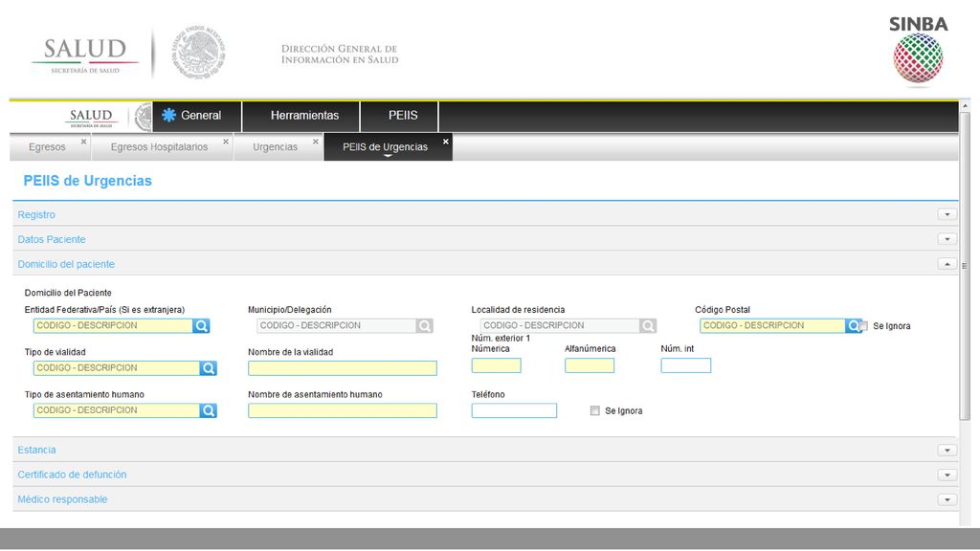Click the Nombre de la vialidad field
Viewport: 980px width, 551px height.
(343, 368)
